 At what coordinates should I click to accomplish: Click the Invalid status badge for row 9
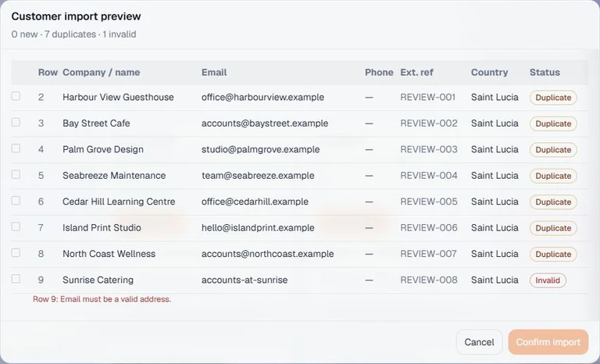tap(548, 280)
